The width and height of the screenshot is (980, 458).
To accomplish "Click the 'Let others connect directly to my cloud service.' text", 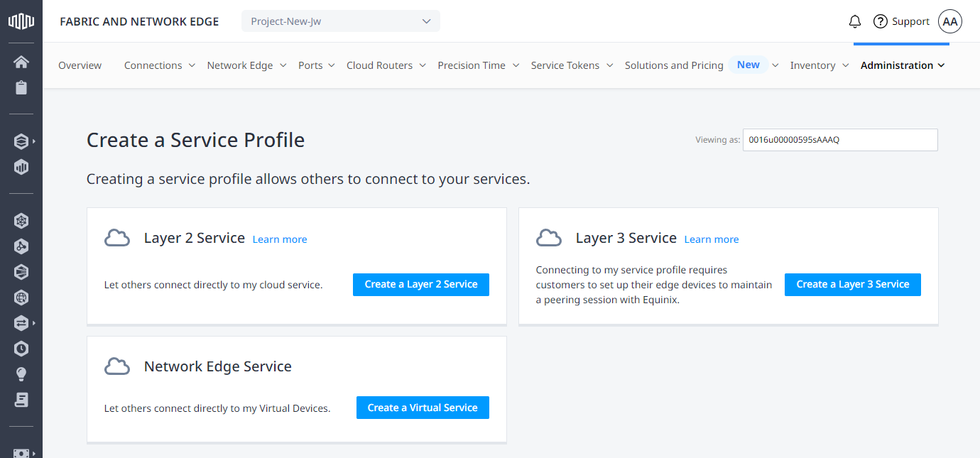I will pos(214,285).
